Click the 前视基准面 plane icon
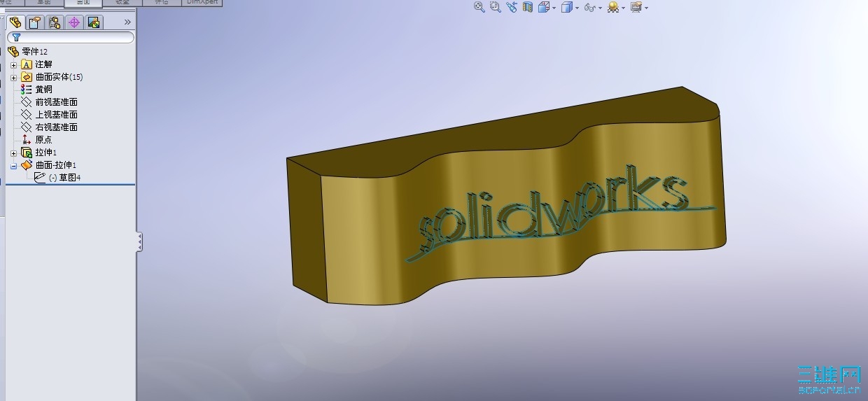Viewport: 868px width, 401px height. coord(27,102)
